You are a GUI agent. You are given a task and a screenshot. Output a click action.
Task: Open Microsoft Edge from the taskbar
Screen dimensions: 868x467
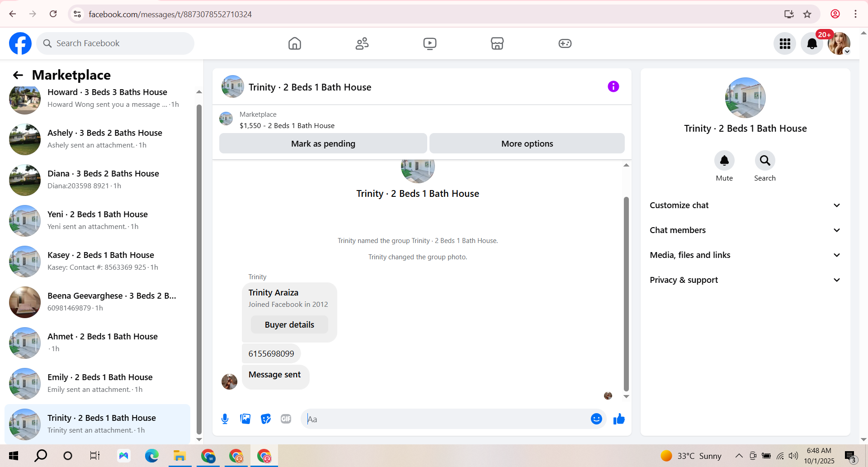(x=151, y=456)
